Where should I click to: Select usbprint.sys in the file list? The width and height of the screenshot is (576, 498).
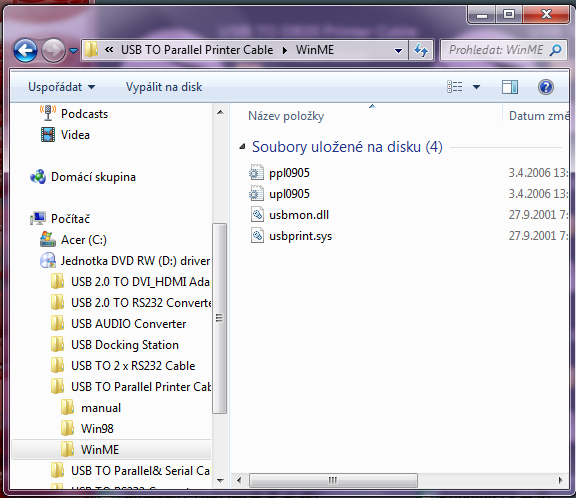(300, 236)
